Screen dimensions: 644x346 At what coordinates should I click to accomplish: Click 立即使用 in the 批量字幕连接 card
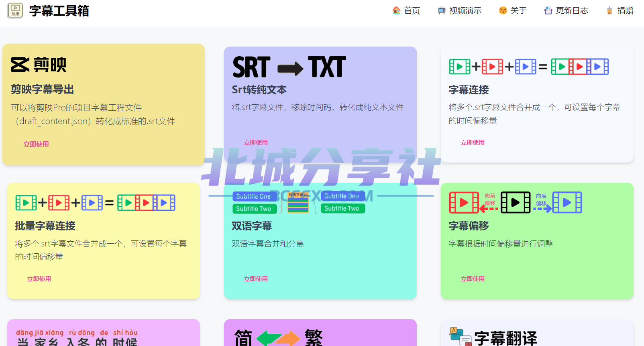pos(39,279)
